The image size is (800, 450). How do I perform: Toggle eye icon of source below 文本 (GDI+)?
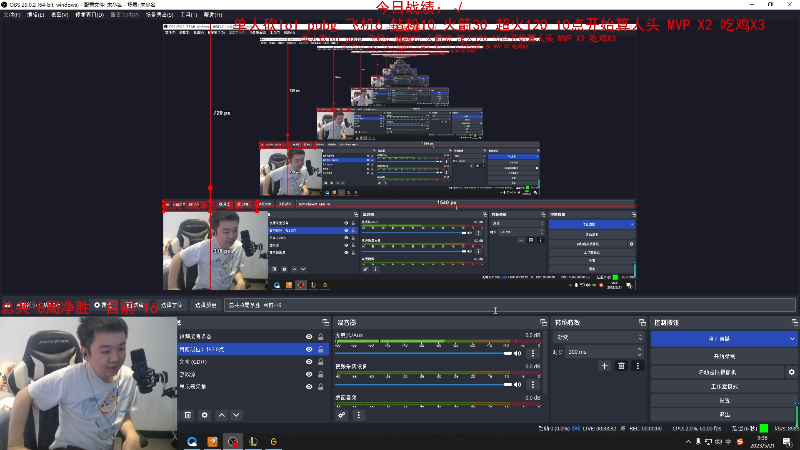[309, 374]
